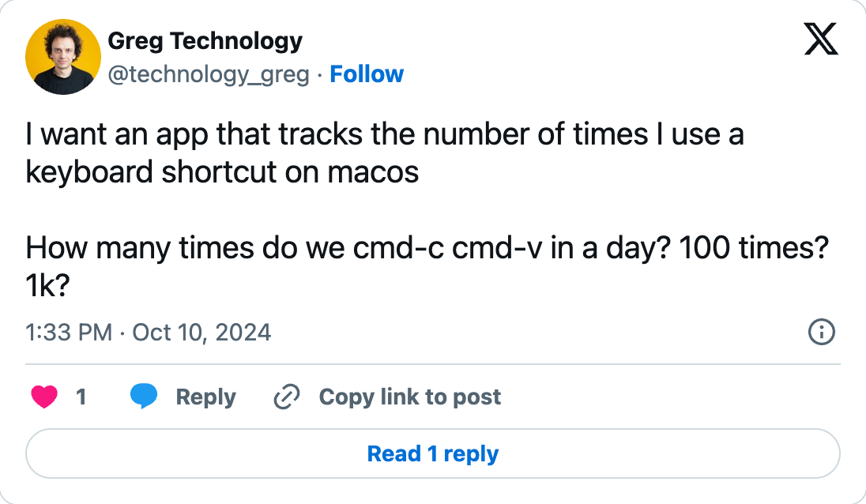Open Greg Technology's profile picture

(63, 57)
